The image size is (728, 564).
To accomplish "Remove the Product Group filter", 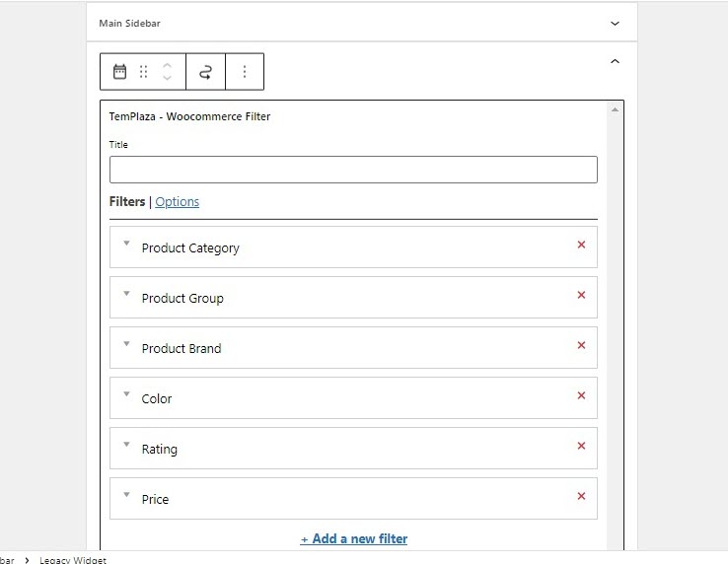I will [x=581, y=295].
